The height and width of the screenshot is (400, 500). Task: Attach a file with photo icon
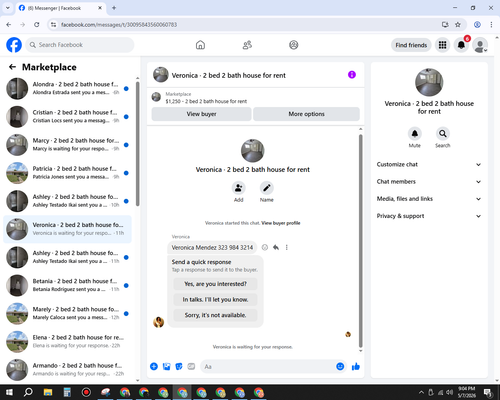coord(166,367)
